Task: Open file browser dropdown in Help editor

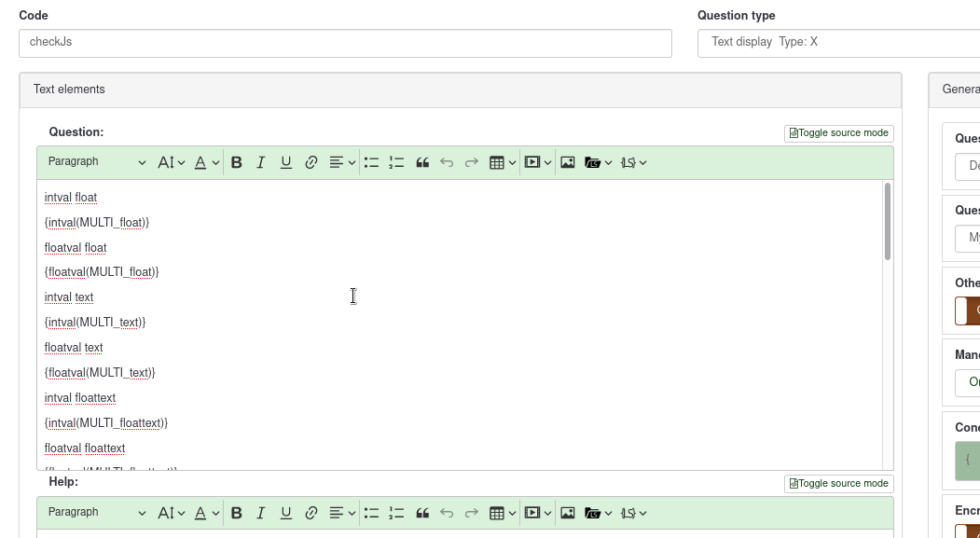Action: tap(598, 513)
